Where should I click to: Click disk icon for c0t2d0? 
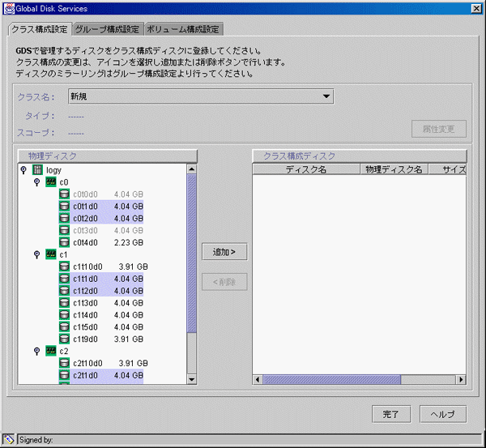pos(64,218)
